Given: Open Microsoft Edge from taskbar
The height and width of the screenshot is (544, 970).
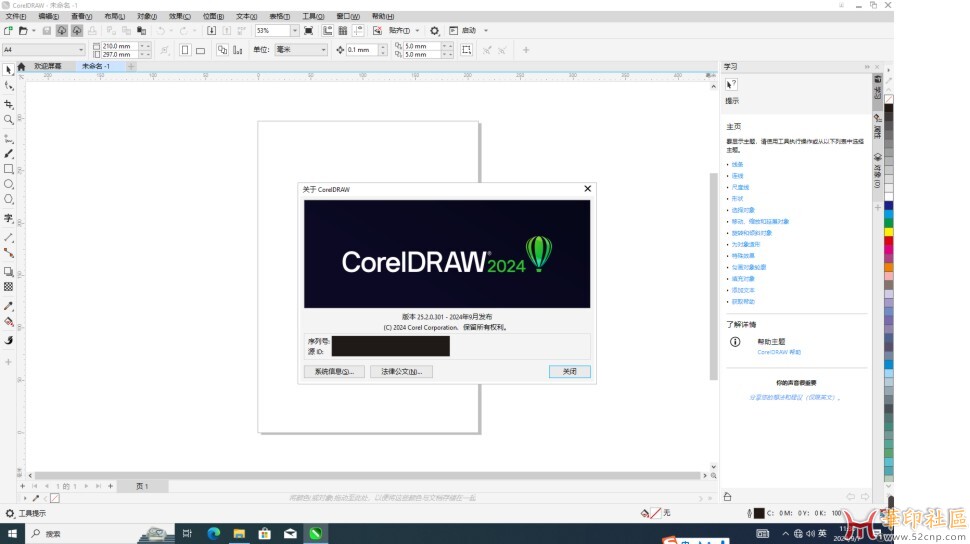Looking at the screenshot, I should pyautogui.click(x=213, y=533).
